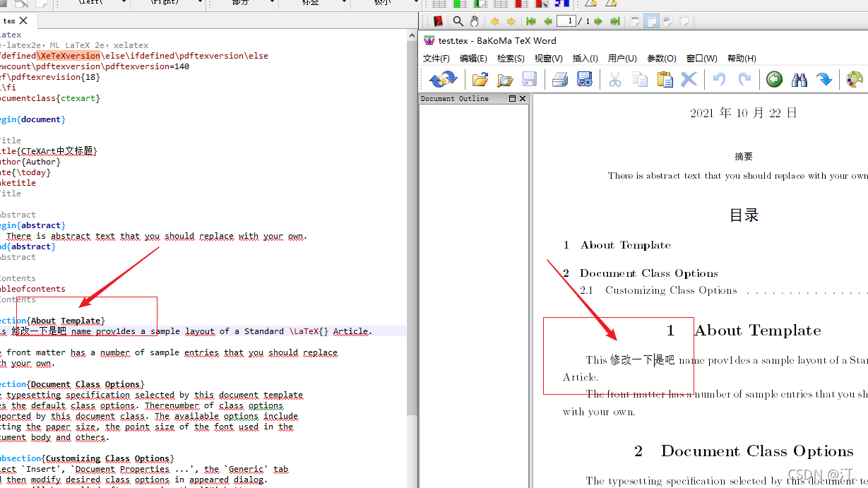The height and width of the screenshot is (488, 868).
Task: Open the \right) delimiter dropdown
Action: [198, 4]
